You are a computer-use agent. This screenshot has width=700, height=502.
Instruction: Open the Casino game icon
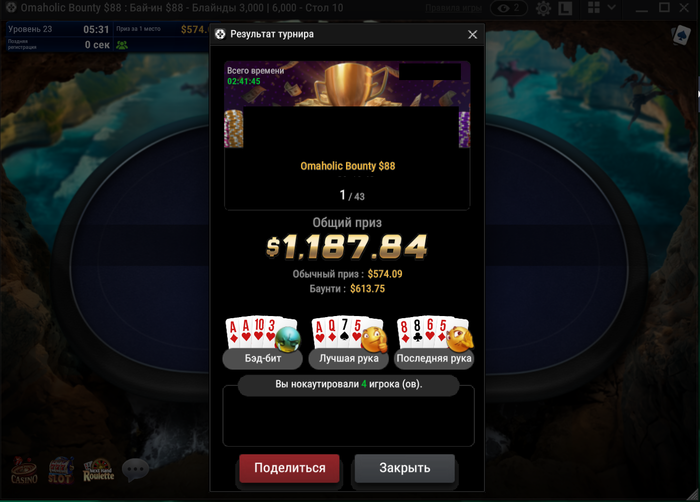(24, 470)
